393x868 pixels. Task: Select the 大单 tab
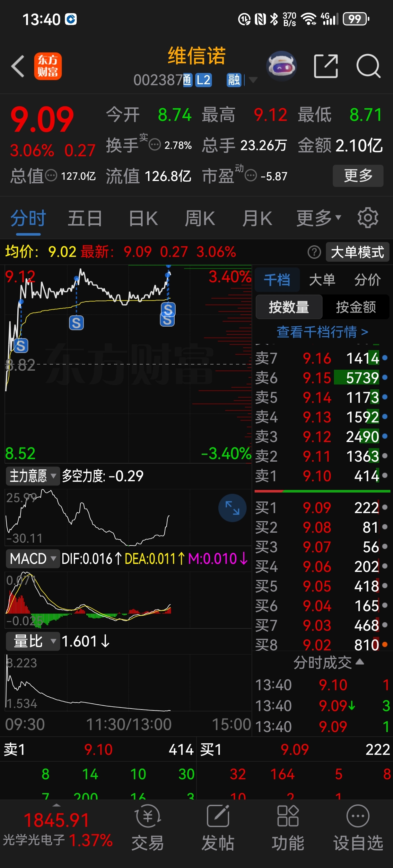(322, 280)
